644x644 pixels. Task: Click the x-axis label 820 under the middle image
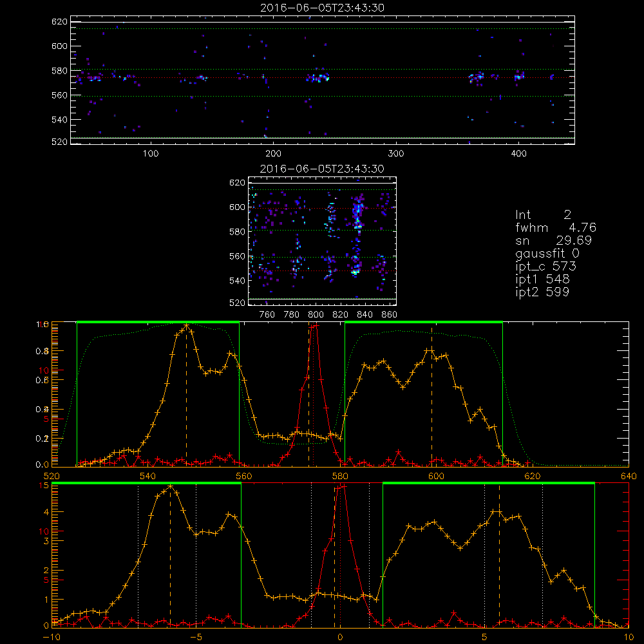[x=341, y=315]
